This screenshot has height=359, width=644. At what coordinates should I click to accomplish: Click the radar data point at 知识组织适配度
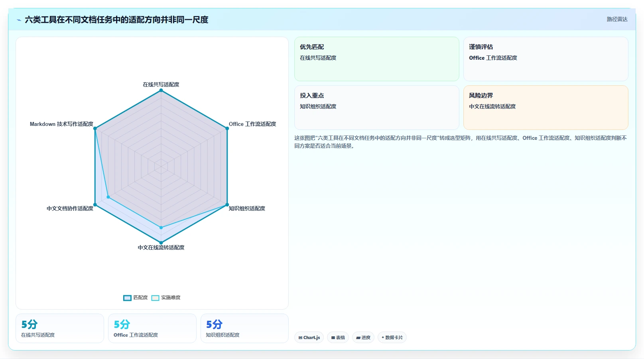point(227,205)
